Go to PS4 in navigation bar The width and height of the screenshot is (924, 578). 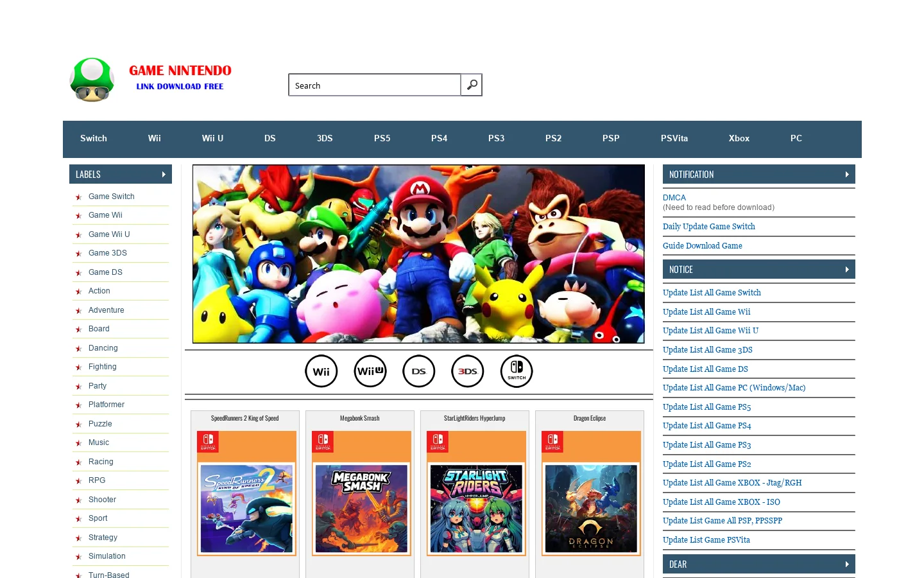coord(440,138)
